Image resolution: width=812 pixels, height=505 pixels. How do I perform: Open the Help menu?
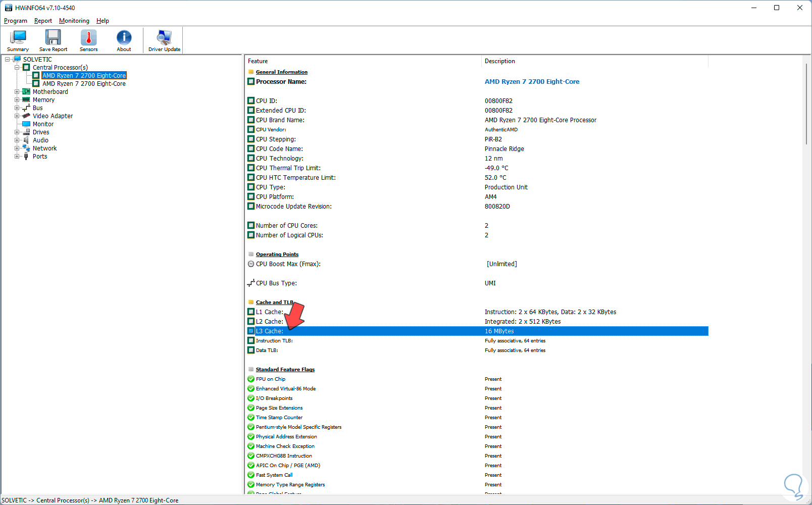coord(103,21)
